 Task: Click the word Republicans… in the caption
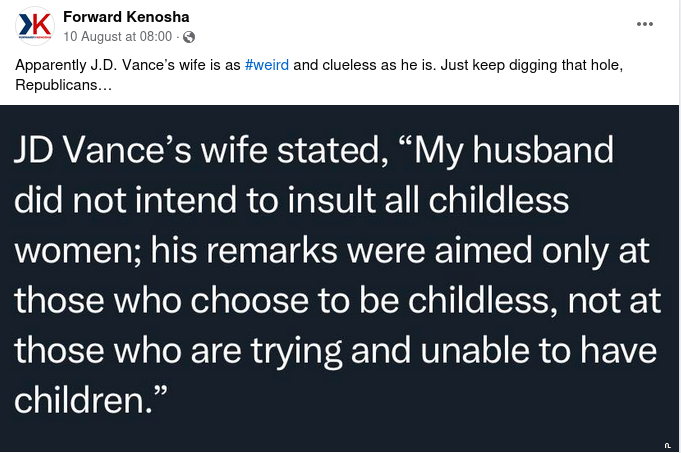coord(63,85)
